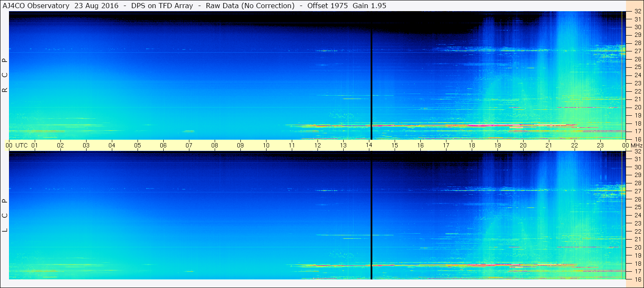Click the "UTC" label on time axis
The height and width of the screenshot is (288, 644).
coord(21,145)
